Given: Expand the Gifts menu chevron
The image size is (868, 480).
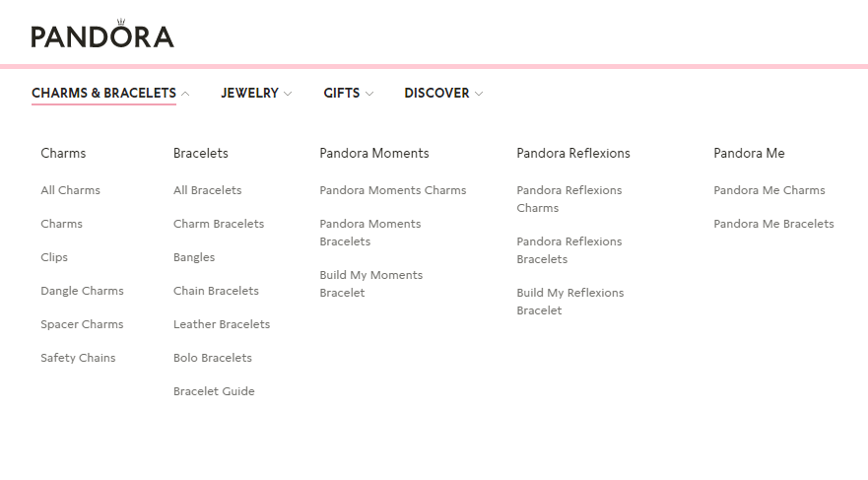Looking at the screenshot, I should tap(369, 94).
